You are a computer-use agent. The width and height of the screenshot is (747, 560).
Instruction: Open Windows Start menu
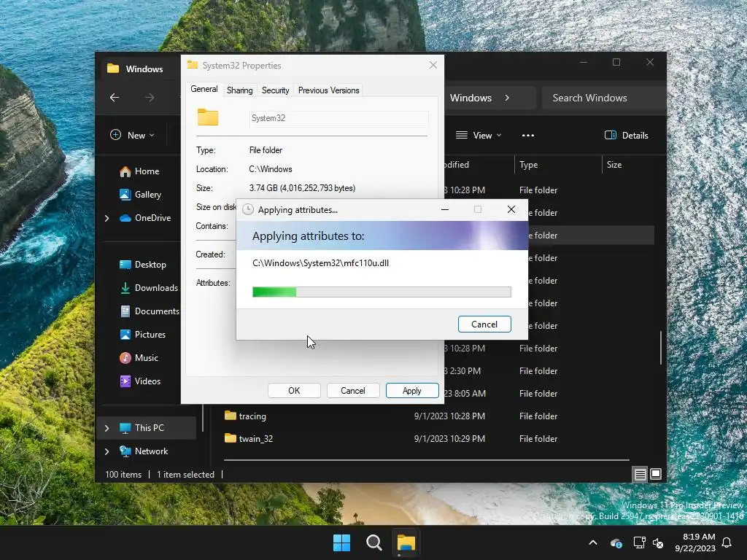click(x=341, y=542)
